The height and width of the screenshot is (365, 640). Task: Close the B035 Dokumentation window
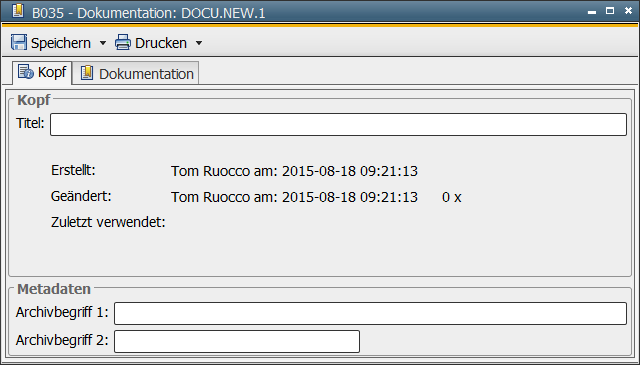[628, 11]
